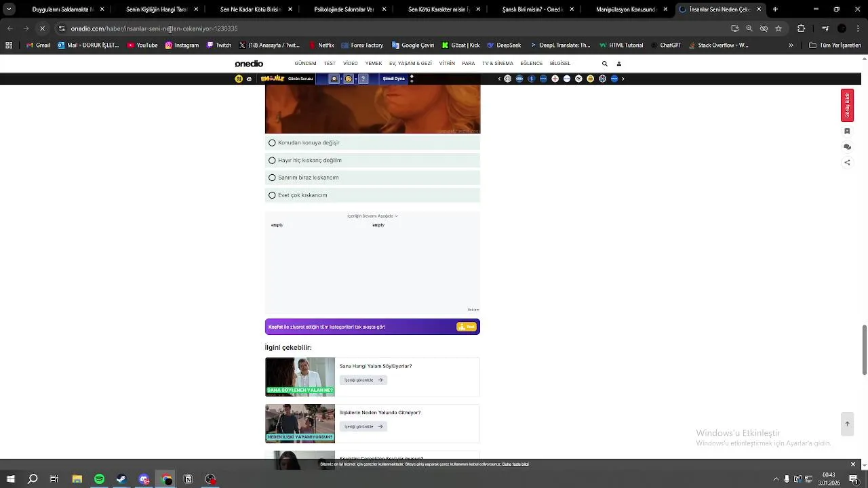Screen dimensions: 868x488
Task: Open the Chrome three-dot menu
Action: coord(858,28)
